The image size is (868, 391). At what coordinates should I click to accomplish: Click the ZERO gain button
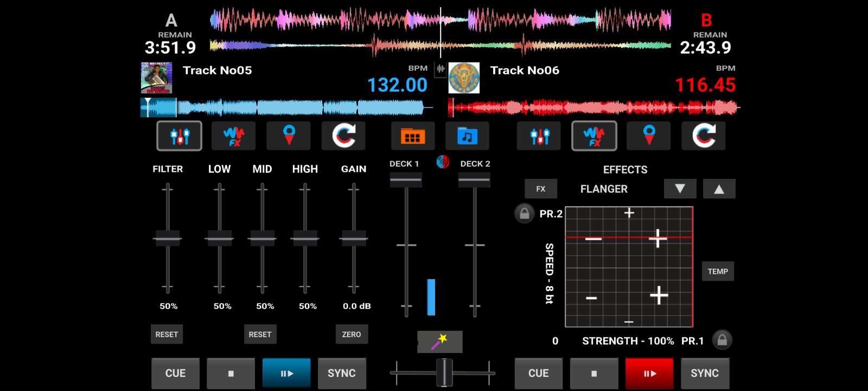tap(352, 335)
